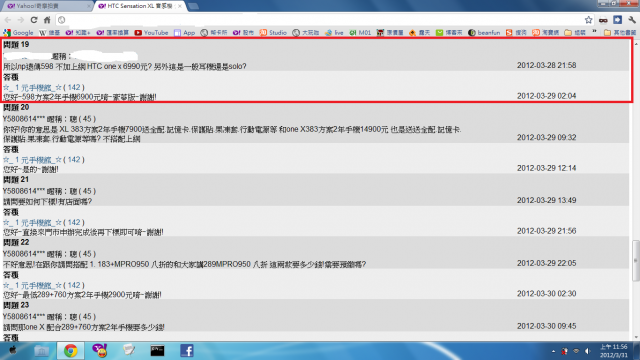Open the M01 bookmark
640x360 pixels.
coord(360,33)
